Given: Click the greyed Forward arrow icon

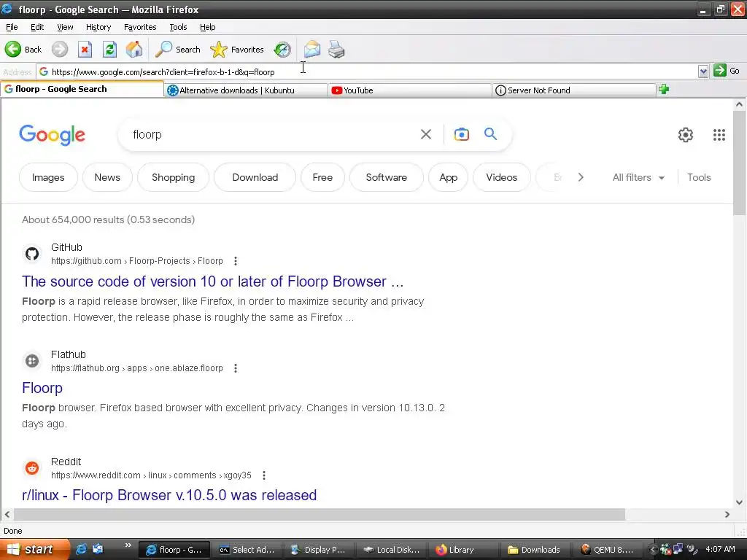Looking at the screenshot, I should pyautogui.click(x=60, y=49).
